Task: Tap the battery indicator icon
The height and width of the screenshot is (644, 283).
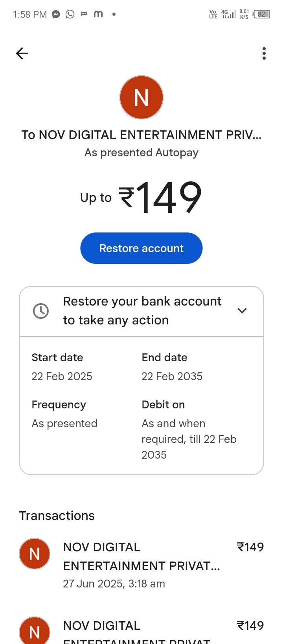Action: coord(261,15)
